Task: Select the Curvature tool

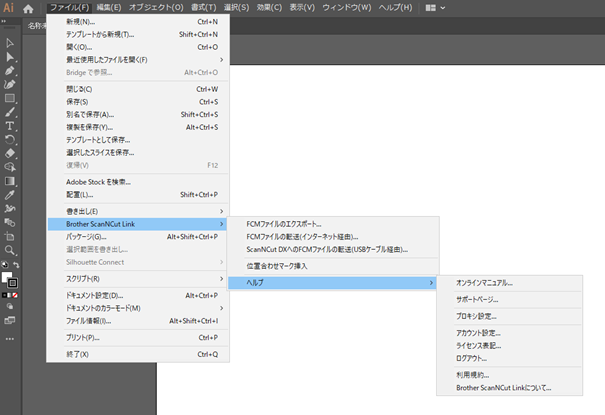Action: pyautogui.click(x=10, y=84)
